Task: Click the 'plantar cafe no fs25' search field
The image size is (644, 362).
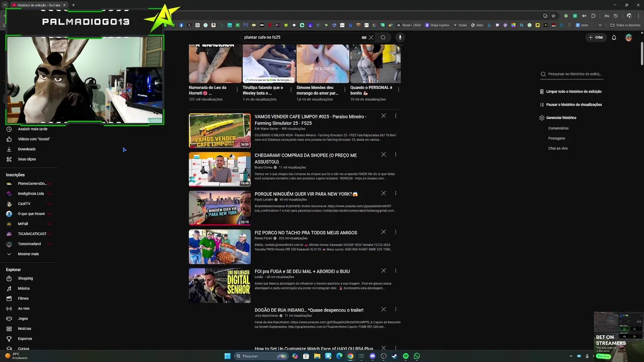Action: tap(302, 37)
